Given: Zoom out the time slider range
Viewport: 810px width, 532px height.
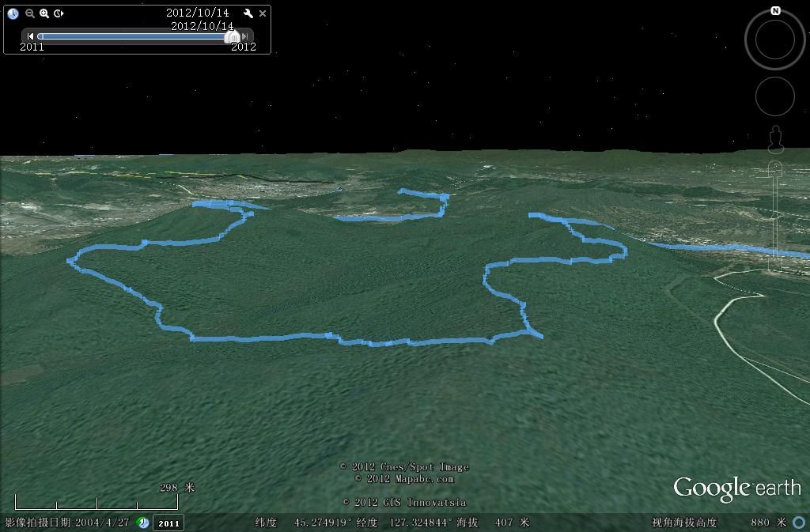Looking at the screenshot, I should [x=30, y=13].
